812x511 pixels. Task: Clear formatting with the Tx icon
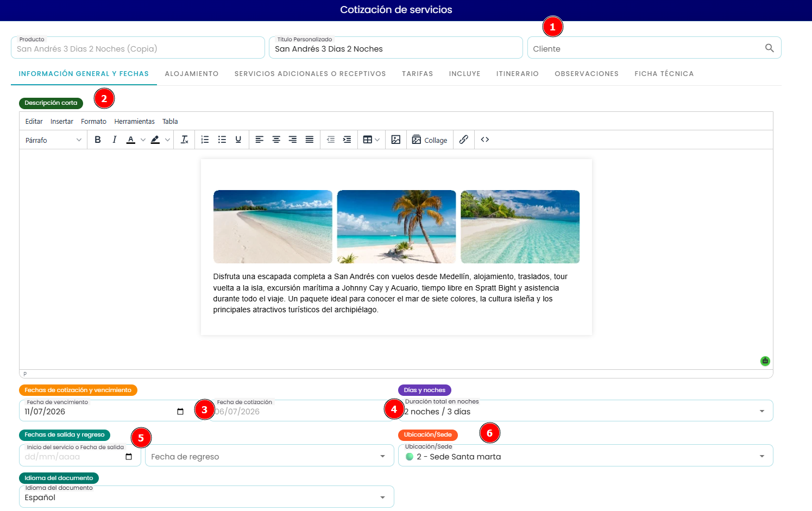point(185,140)
